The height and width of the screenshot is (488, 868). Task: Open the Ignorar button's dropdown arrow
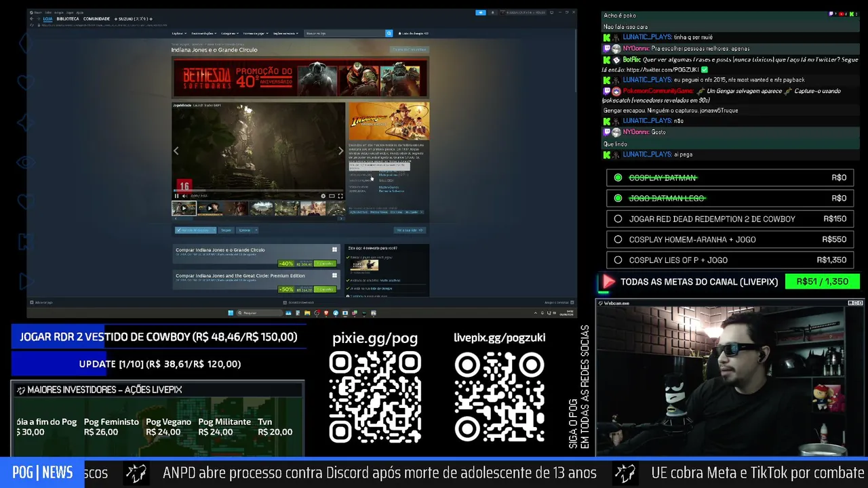click(255, 230)
